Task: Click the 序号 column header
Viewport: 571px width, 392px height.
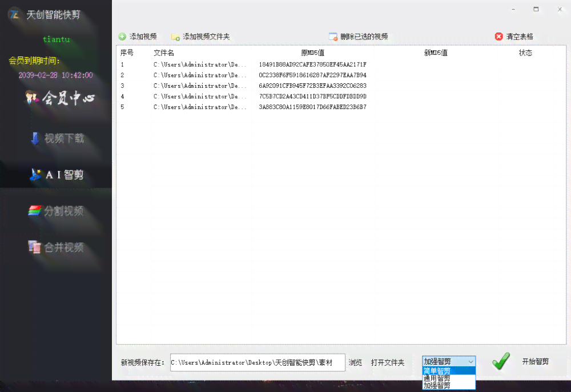Action: click(127, 52)
